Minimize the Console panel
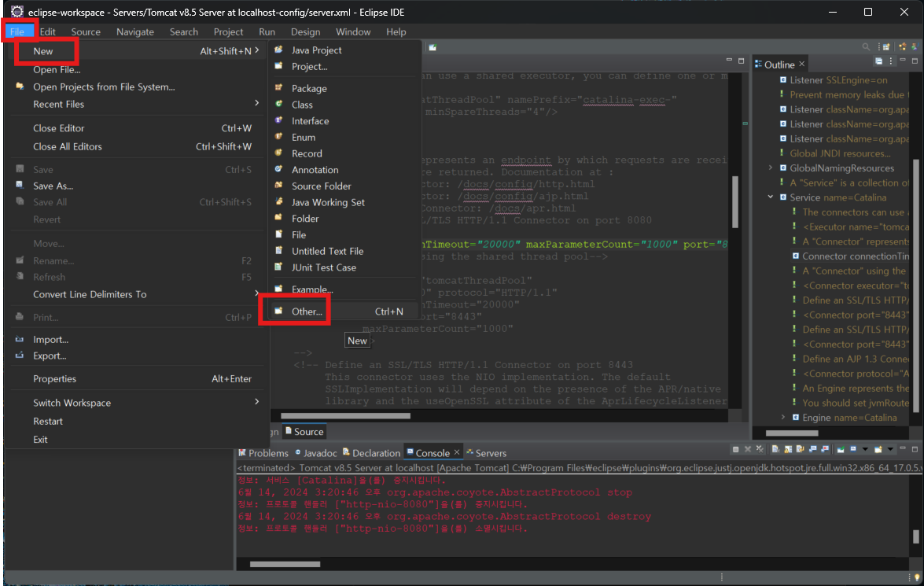 coord(903,448)
